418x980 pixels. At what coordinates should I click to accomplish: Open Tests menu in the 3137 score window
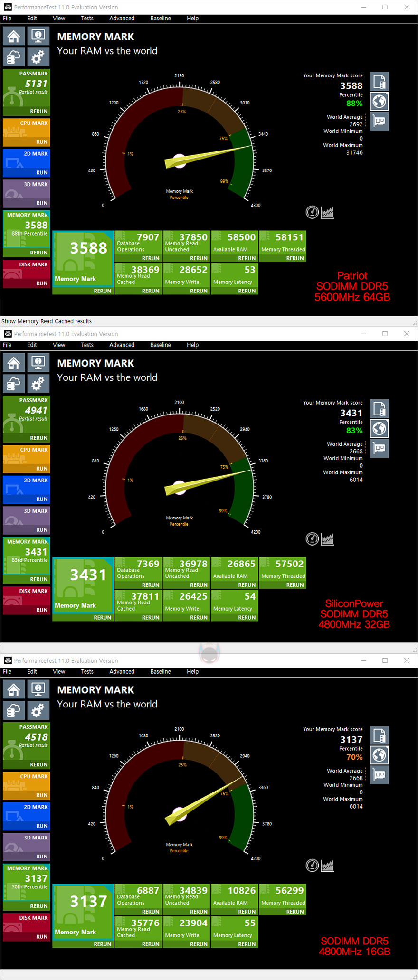[87, 672]
